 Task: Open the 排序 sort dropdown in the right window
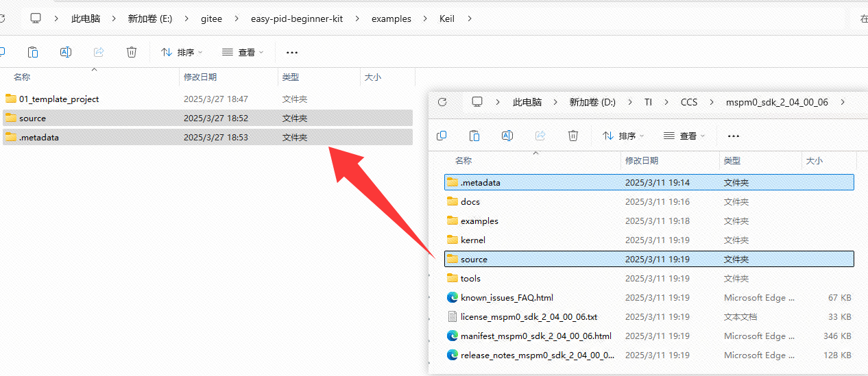(623, 136)
